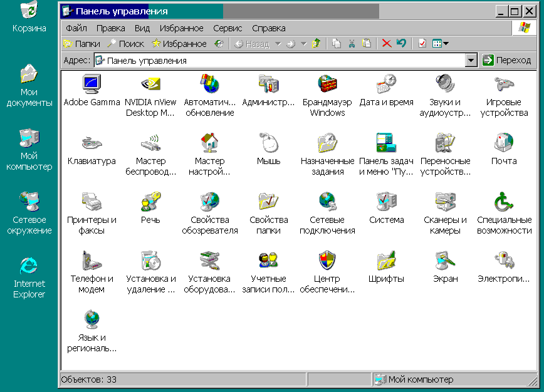
Task: Open Установка оборудования
Action: coord(209,273)
